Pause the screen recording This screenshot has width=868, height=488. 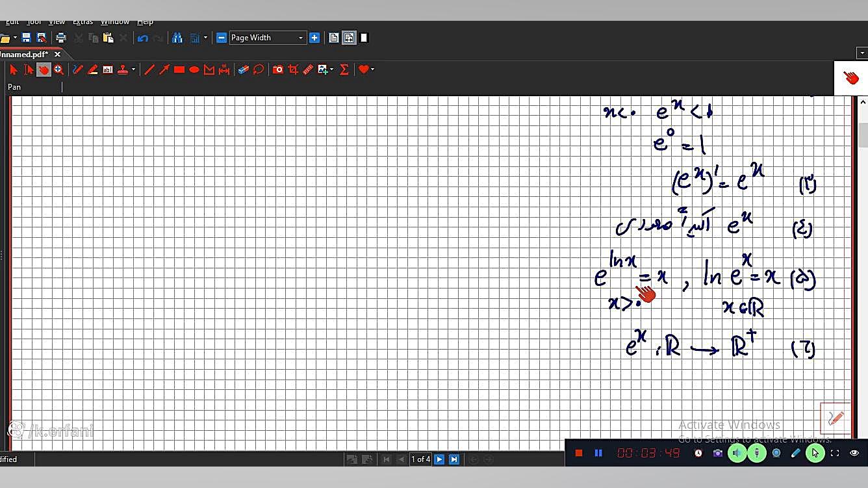[598, 453]
